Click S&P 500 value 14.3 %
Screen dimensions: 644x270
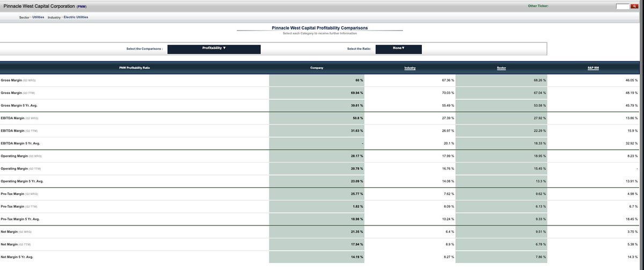pos(632,257)
